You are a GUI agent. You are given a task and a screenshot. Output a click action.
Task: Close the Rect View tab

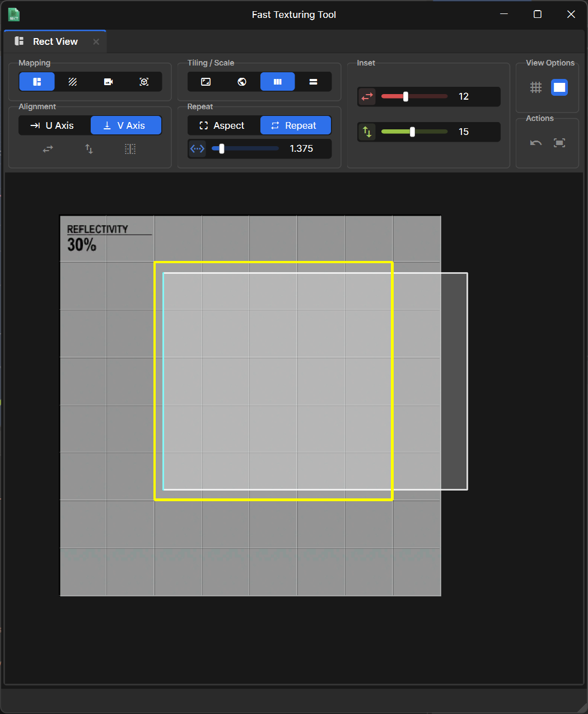tap(96, 41)
